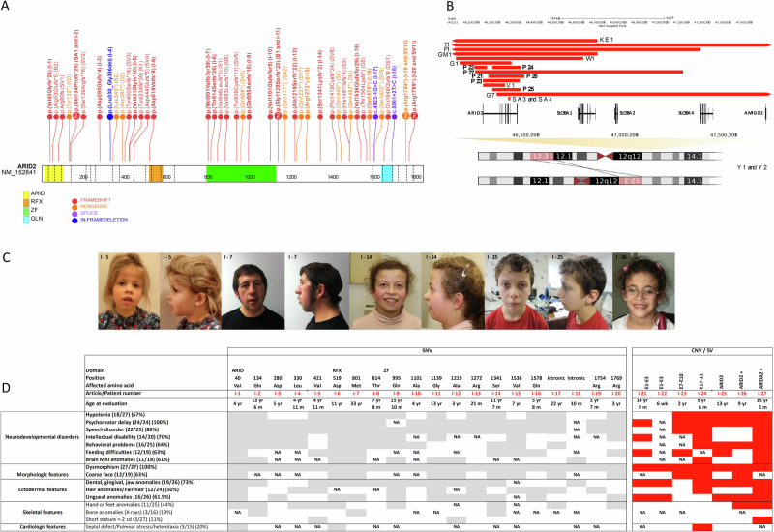Open the I-5 side profile photo
Viewport: 774px width, 532px height.
[191, 291]
